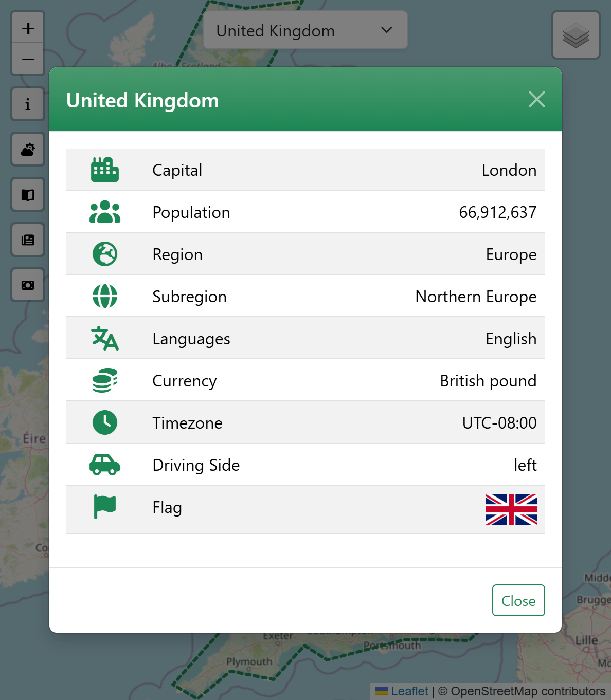Screen dimensions: 611x700
Task: Click the Capital row label
Action: pos(177,170)
